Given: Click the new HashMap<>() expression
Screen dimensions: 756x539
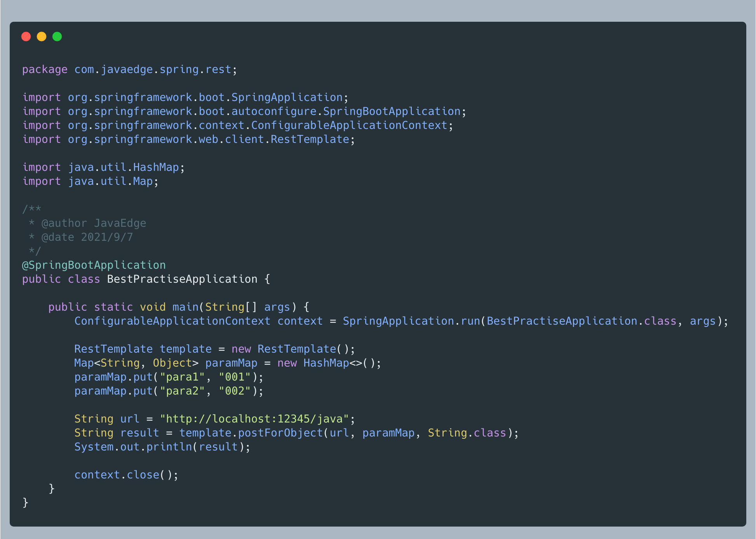Looking at the screenshot, I should click(326, 363).
